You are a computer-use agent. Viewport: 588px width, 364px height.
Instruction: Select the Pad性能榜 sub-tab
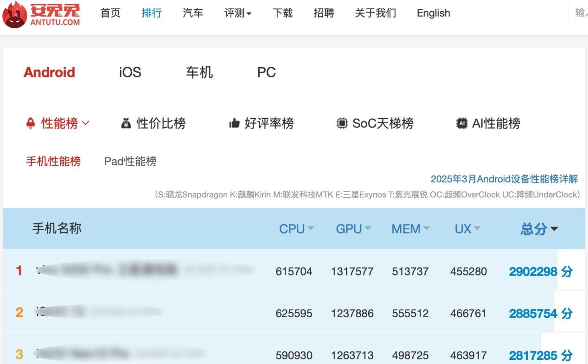[130, 161]
